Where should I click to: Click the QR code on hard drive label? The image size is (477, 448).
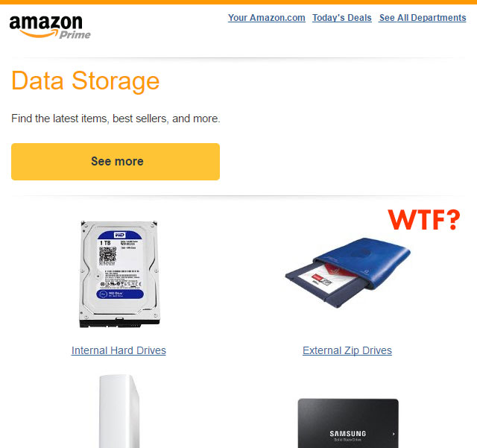[107, 254]
